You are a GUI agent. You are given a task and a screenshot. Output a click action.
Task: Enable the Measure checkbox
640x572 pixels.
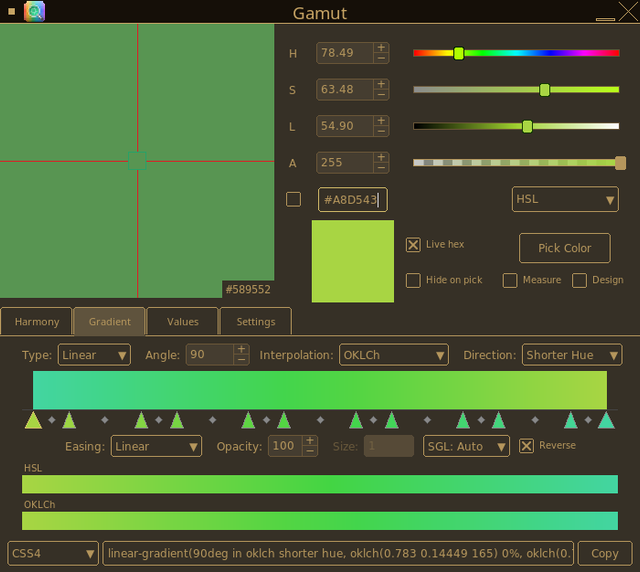click(510, 280)
